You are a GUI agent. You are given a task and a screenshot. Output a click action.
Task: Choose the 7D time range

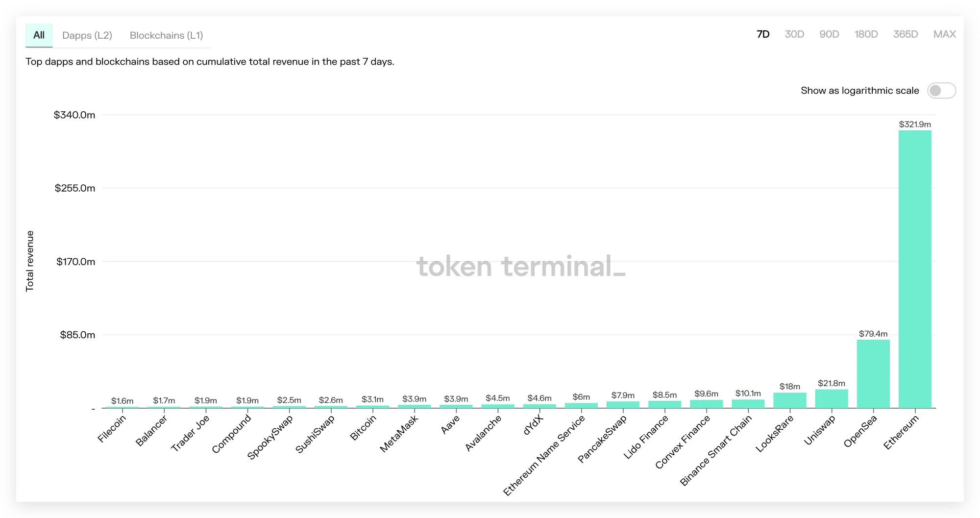point(763,34)
